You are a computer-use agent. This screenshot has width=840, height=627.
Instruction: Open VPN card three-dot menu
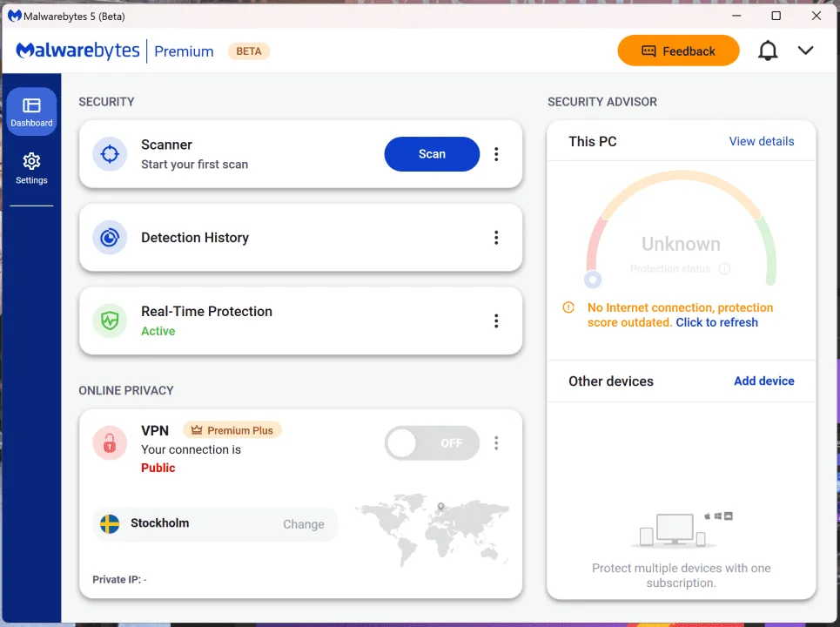pyautogui.click(x=496, y=443)
